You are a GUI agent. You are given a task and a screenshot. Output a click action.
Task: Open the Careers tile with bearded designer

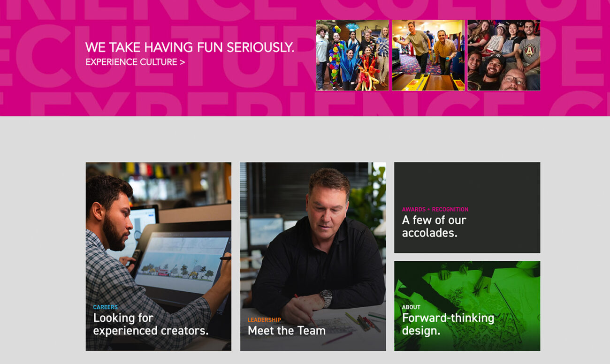[x=159, y=257]
